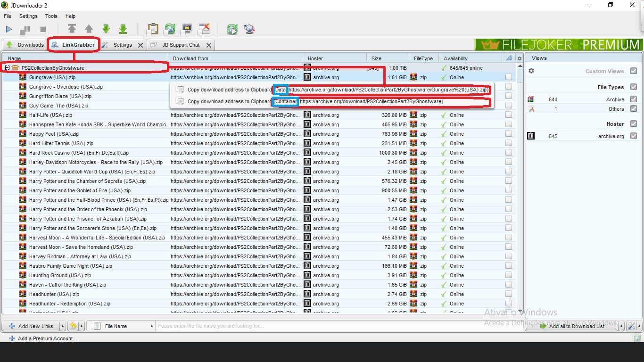Collapse the PS2CollectionByGhostware package
Screen dimensions: 644x362
pos(7,68)
